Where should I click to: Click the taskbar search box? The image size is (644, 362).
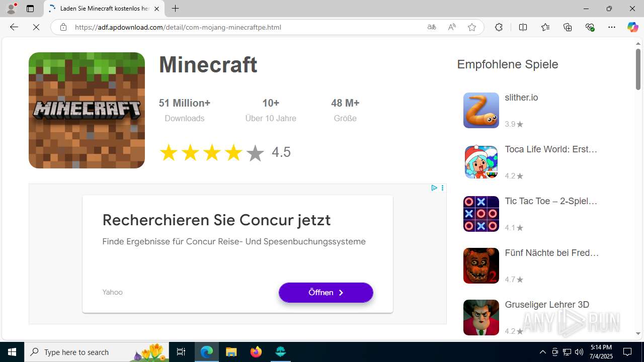97,352
